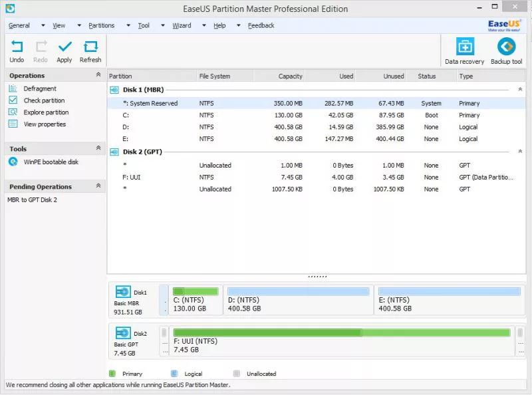Click the EaseUS logo at top right

point(504,25)
